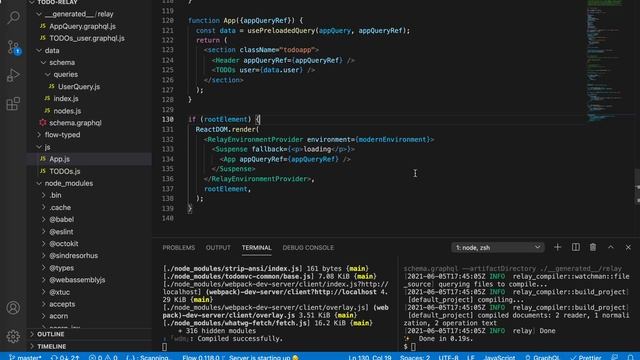Maximize the panel with up chevron
This screenshot has width=640, height=360.
pos(611,247)
